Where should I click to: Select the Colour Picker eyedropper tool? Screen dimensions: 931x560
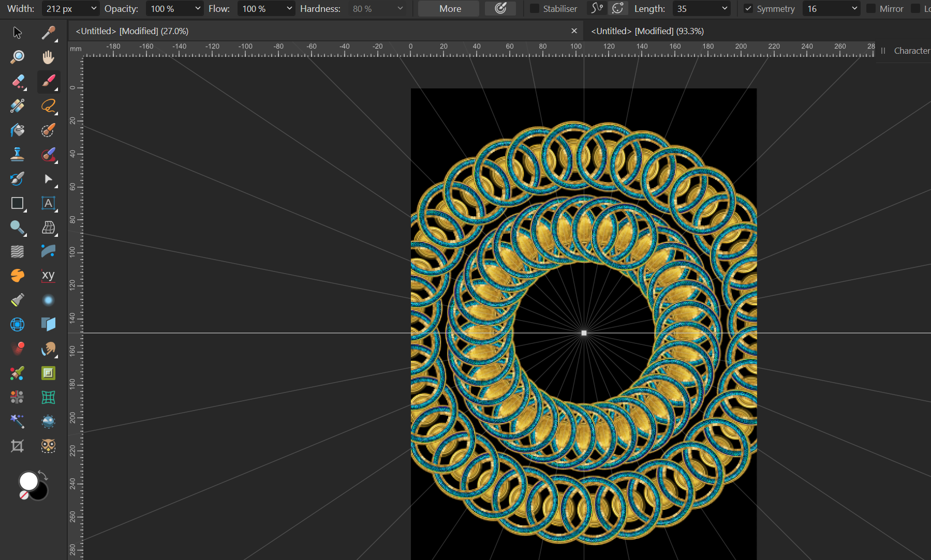click(x=48, y=33)
